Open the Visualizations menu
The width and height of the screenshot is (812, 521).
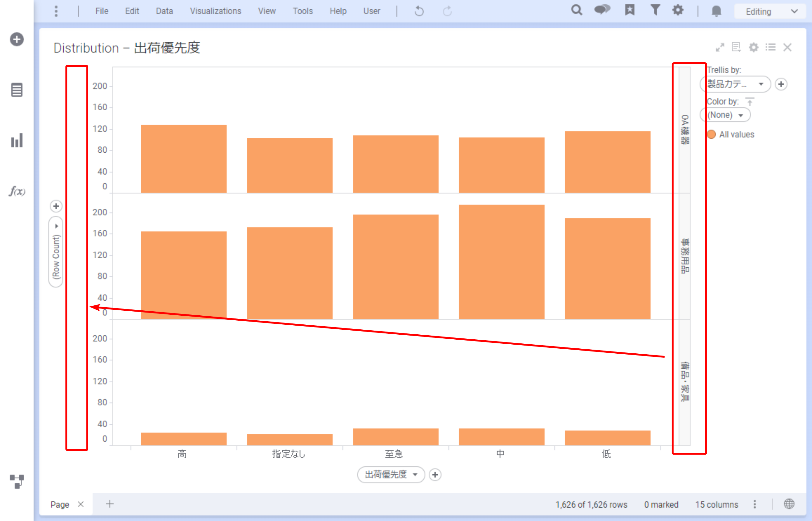pos(215,11)
